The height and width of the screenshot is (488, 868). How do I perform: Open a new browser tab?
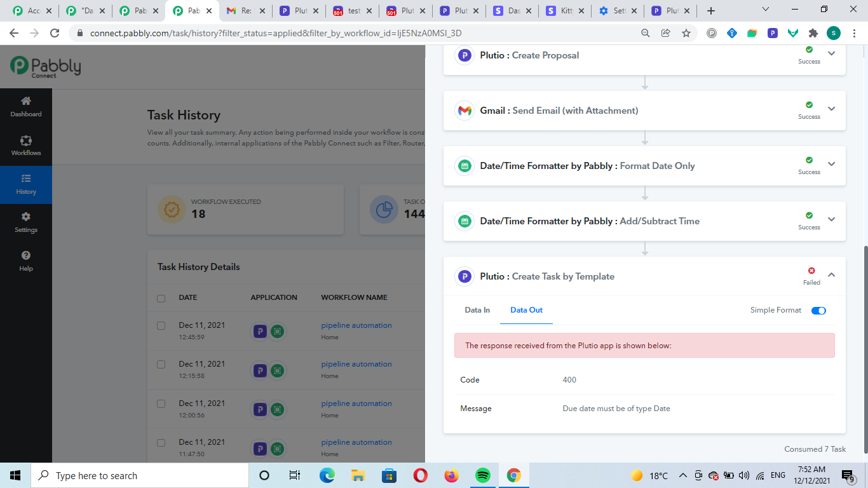pyautogui.click(x=711, y=11)
